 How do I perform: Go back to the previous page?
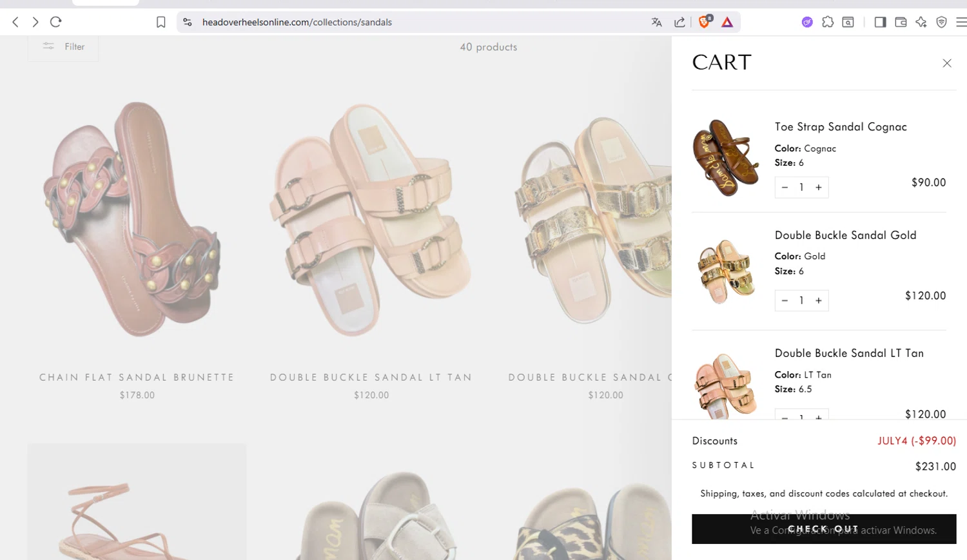(x=15, y=22)
